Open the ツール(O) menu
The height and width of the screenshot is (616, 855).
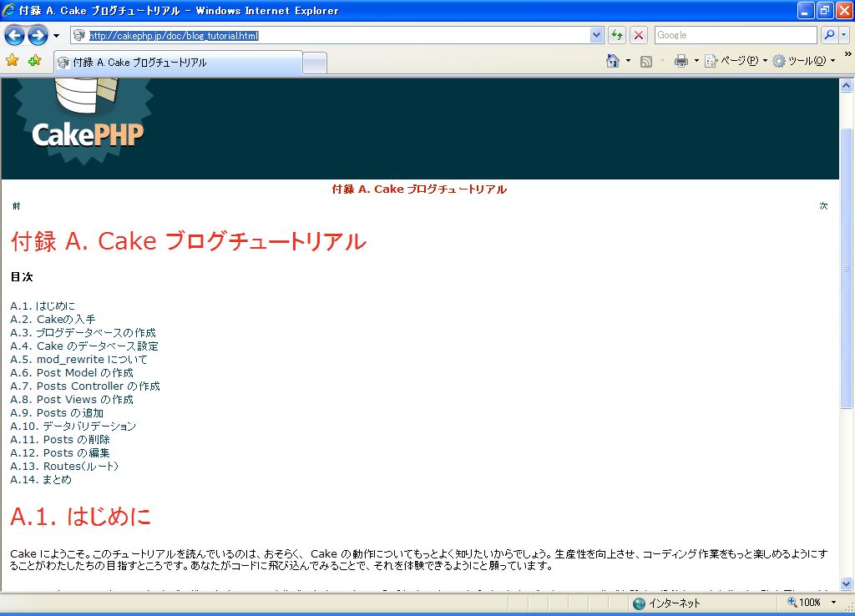[x=802, y=61]
